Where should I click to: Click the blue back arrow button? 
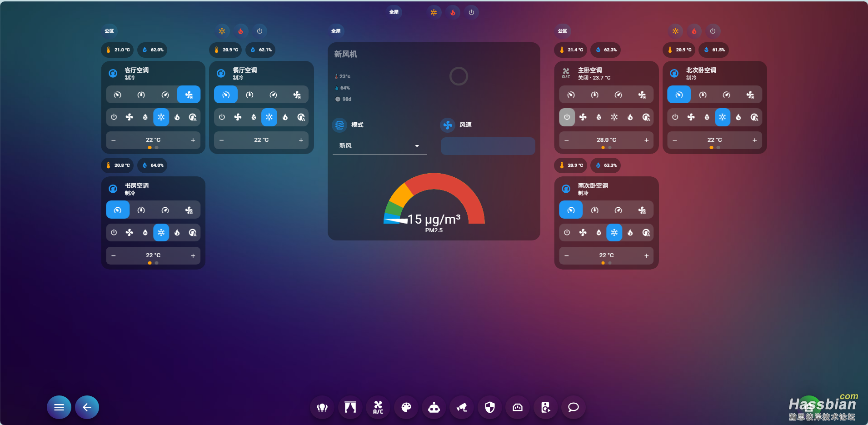(87, 407)
